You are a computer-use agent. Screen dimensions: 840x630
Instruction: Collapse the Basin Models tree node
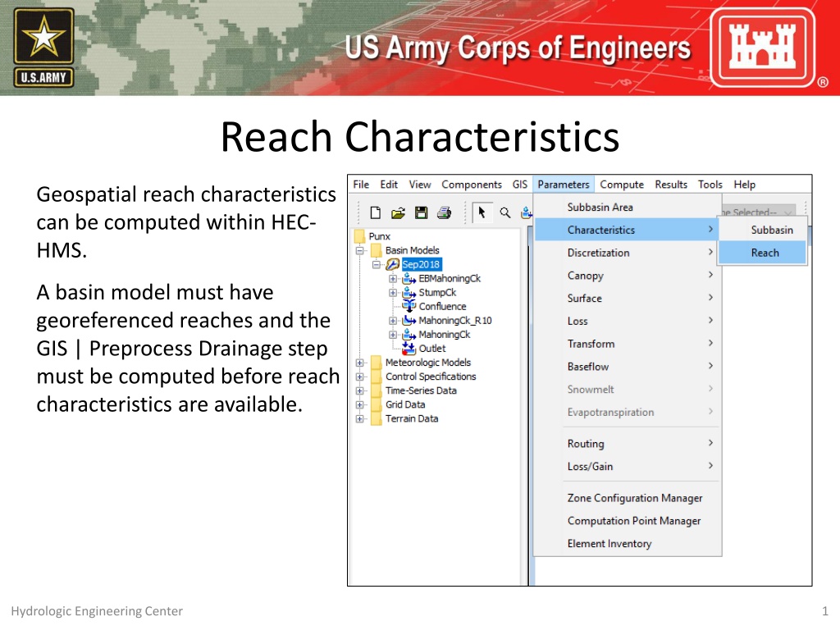359,250
